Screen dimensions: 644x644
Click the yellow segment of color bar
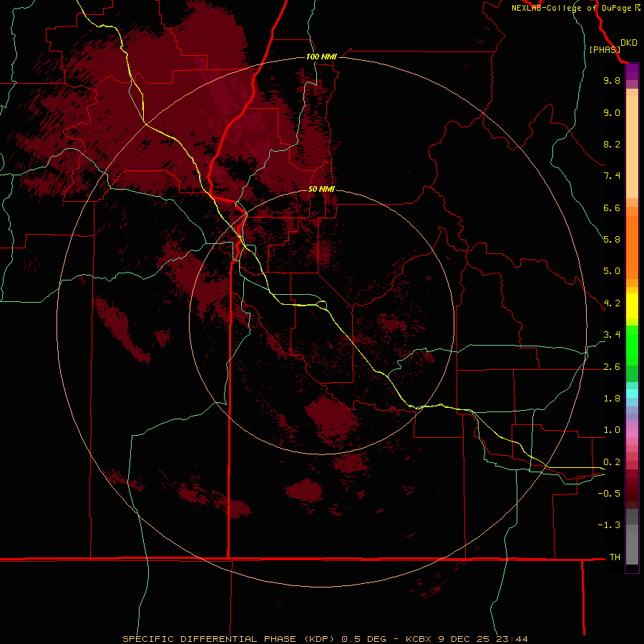click(x=632, y=306)
